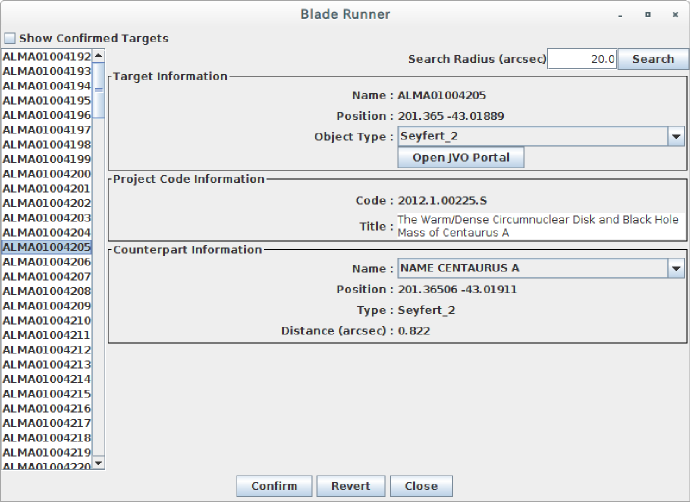This screenshot has width=690, height=502.
Task: Select target ALMA01004209
Action: pos(47,306)
